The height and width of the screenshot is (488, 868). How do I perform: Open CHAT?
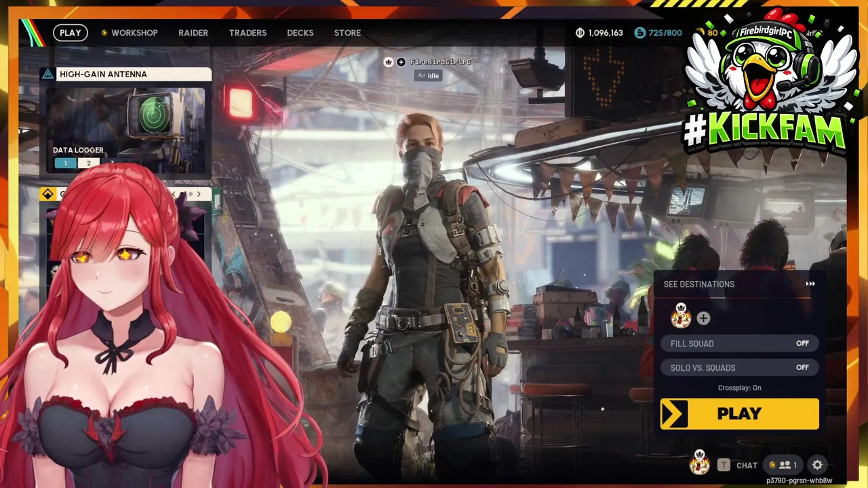(x=747, y=465)
